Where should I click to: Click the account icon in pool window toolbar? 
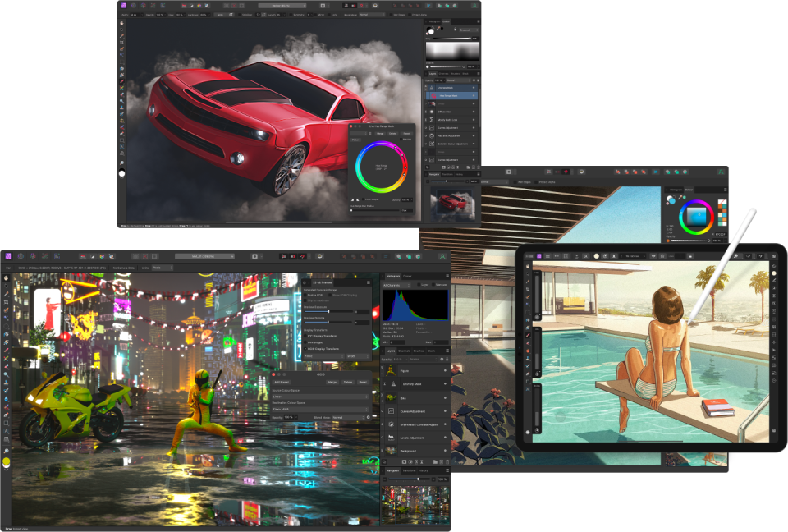(720, 172)
